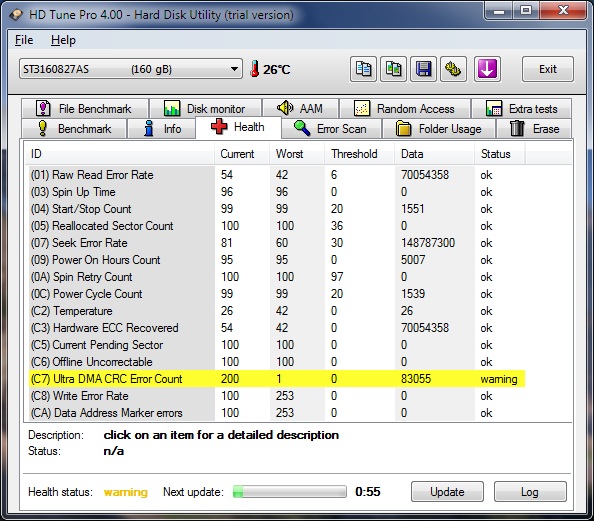Click the Next update progress bar
The image size is (594, 521).
point(289,492)
